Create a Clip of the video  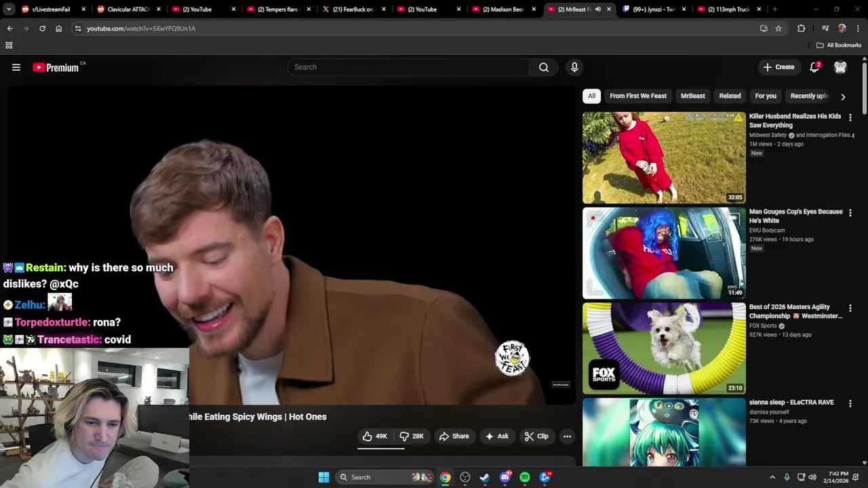[536, 436]
